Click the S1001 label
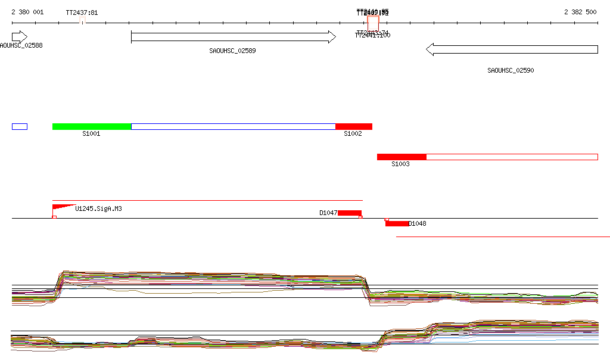 91,134
